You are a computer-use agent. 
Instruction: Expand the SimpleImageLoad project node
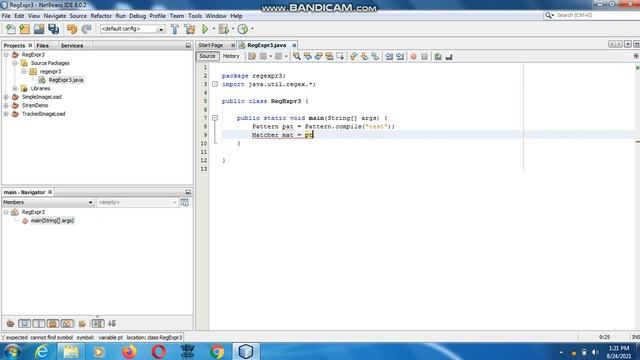tap(6, 97)
